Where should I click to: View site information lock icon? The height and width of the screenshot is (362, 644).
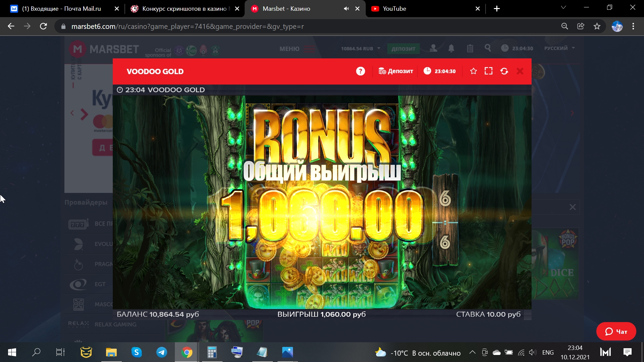pos(63,26)
